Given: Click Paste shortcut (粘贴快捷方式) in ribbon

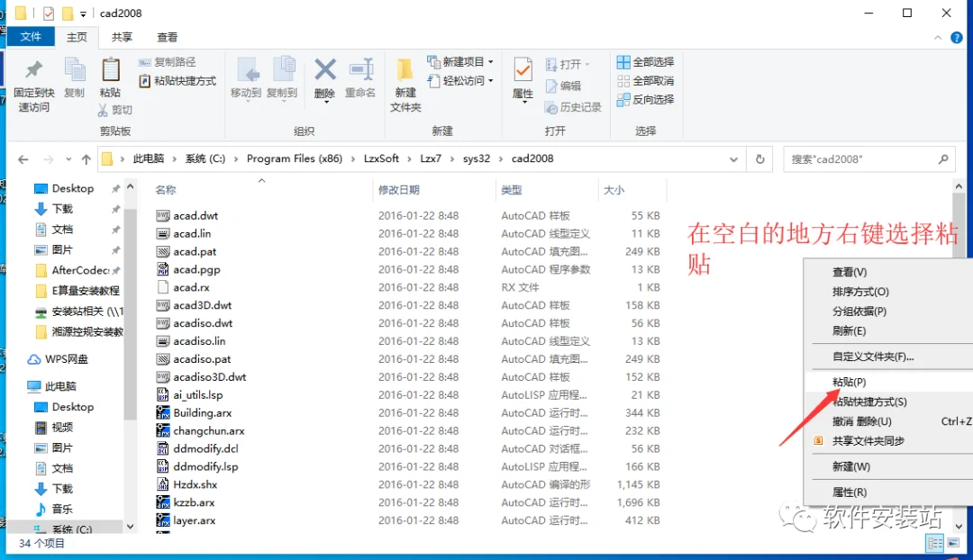Looking at the screenshot, I should pyautogui.click(x=178, y=81).
